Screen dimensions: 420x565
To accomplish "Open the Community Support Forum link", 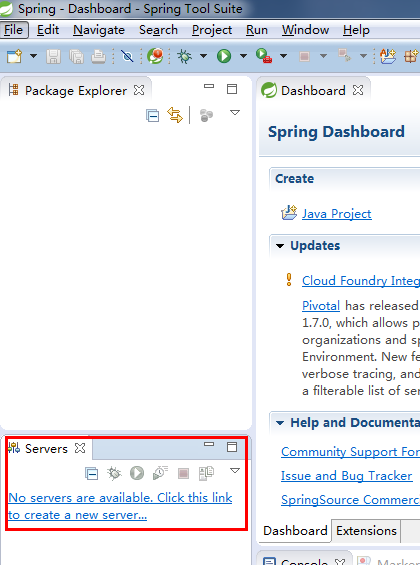I will pos(350,452).
